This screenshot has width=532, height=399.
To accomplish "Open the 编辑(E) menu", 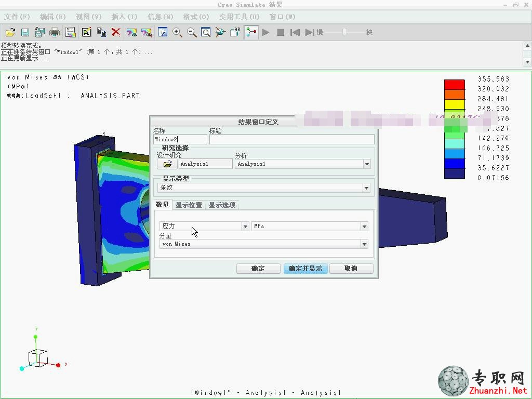I will 52,17.
